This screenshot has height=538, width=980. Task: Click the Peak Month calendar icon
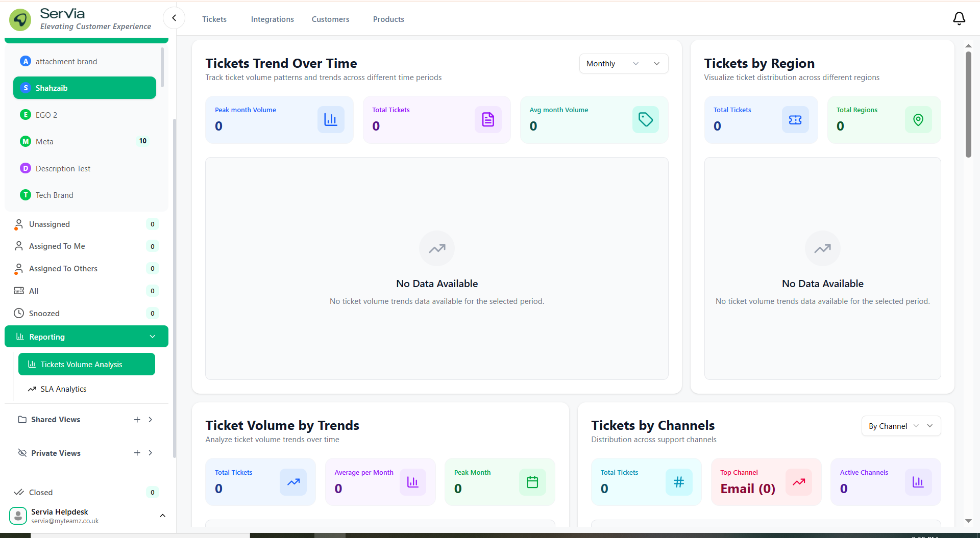(532, 482)
